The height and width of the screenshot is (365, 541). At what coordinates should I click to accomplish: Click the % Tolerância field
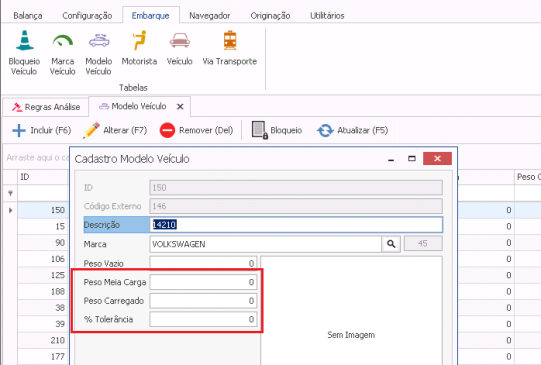click(203, 319)
